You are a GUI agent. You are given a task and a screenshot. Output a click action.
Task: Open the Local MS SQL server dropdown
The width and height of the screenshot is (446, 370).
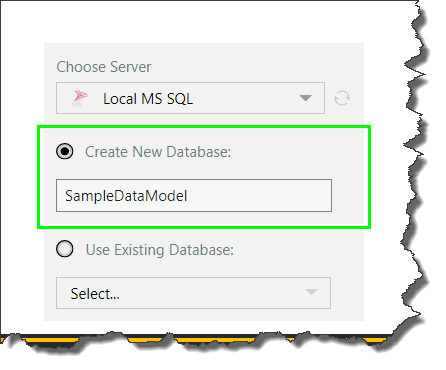coord(190,98)
